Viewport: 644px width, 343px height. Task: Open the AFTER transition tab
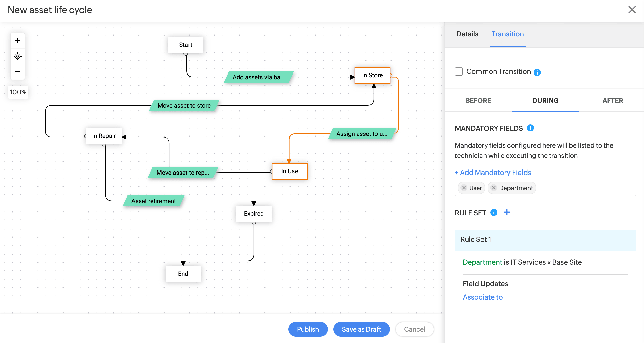(612, 100)
